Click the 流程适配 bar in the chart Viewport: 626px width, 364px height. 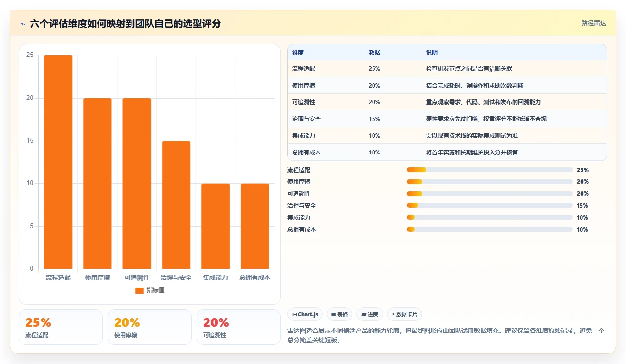58,162
